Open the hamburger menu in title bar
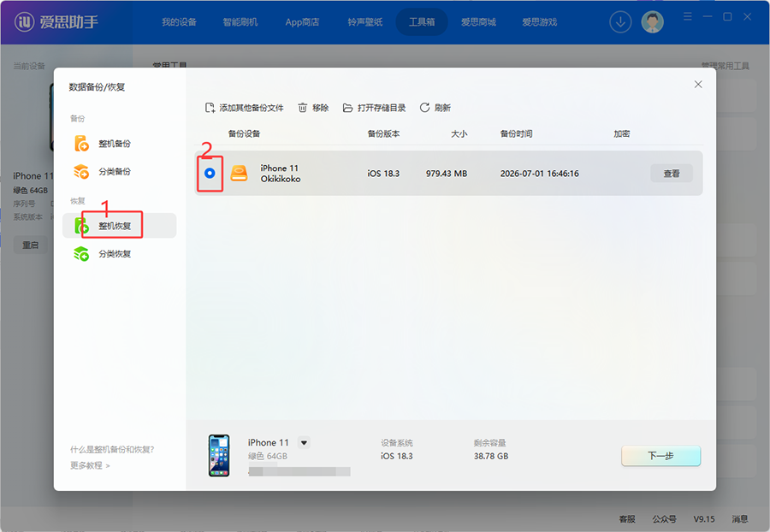 coord(688,17)
